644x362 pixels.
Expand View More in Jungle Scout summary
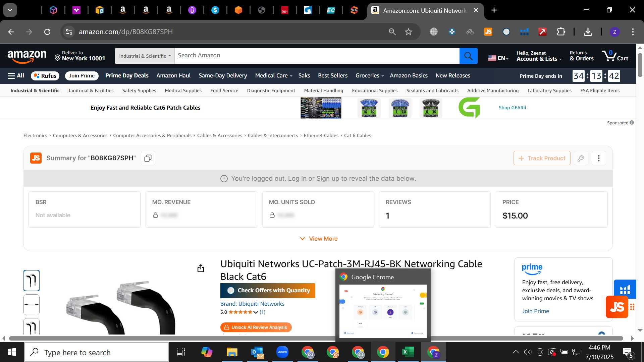319,239
